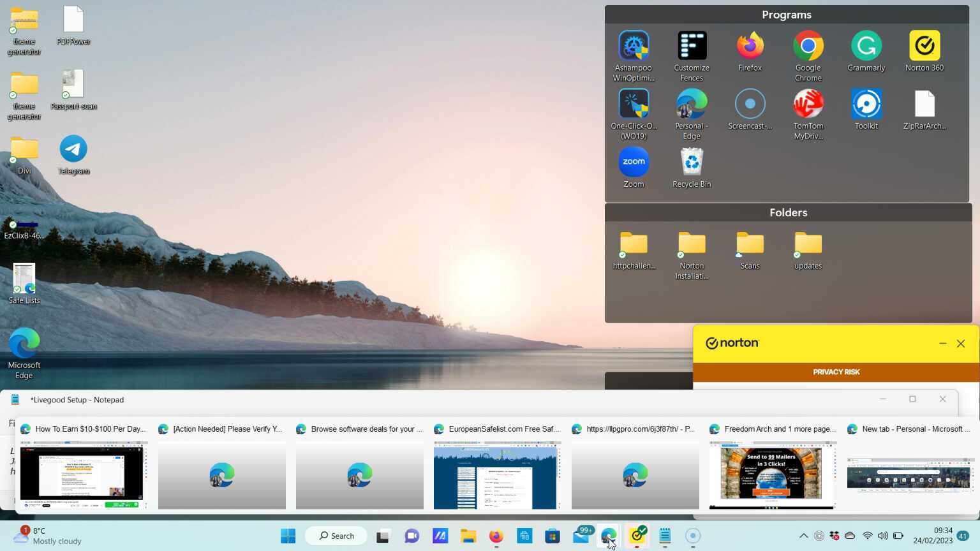Switch to How To Earn $10-$100 tab preview

(x=84, y=474)
